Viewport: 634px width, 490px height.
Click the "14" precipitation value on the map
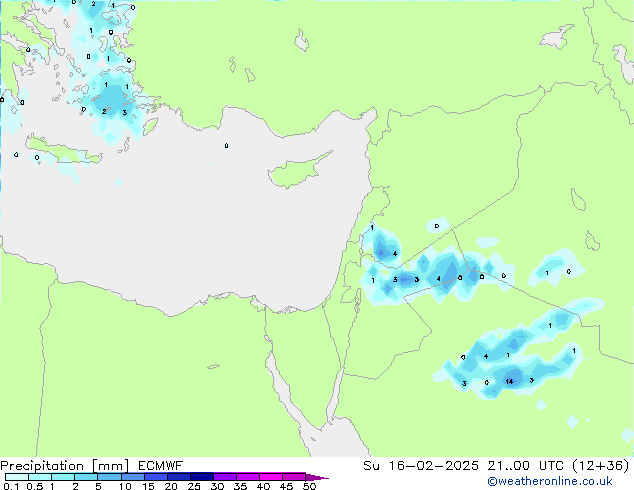pyautogui.click(x=509, y=381)
